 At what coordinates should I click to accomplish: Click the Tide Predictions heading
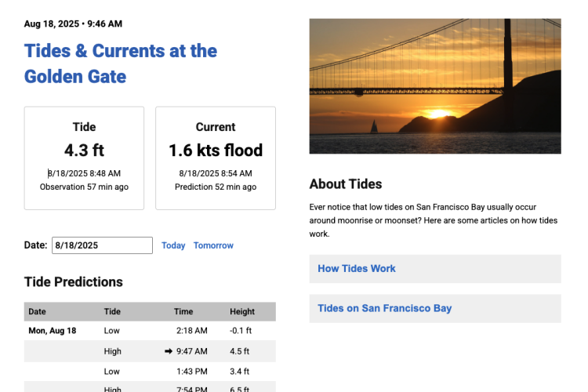pos(74,282)
